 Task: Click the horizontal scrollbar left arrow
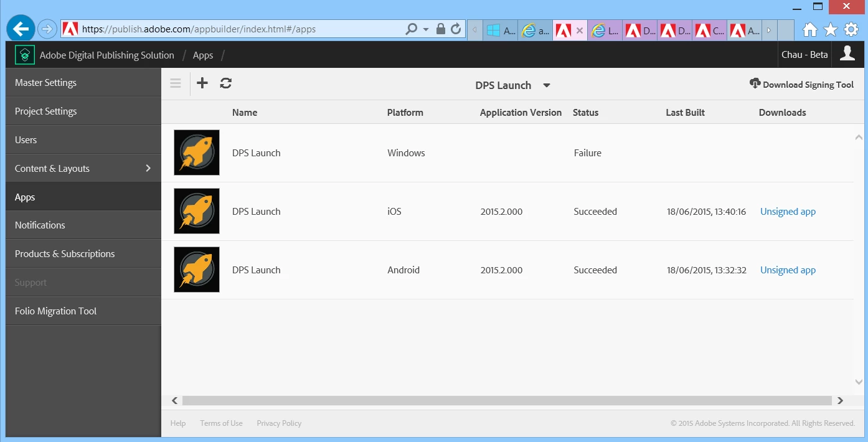point(175,401)
